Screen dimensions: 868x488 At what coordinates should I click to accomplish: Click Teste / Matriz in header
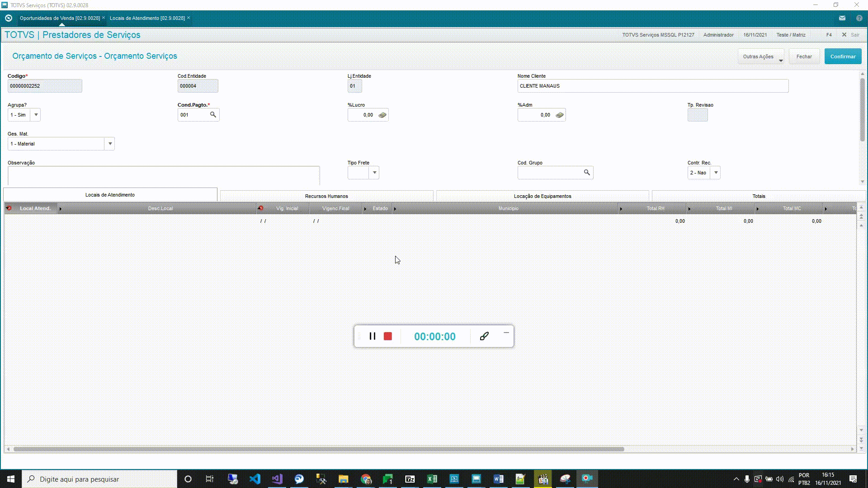791,35
